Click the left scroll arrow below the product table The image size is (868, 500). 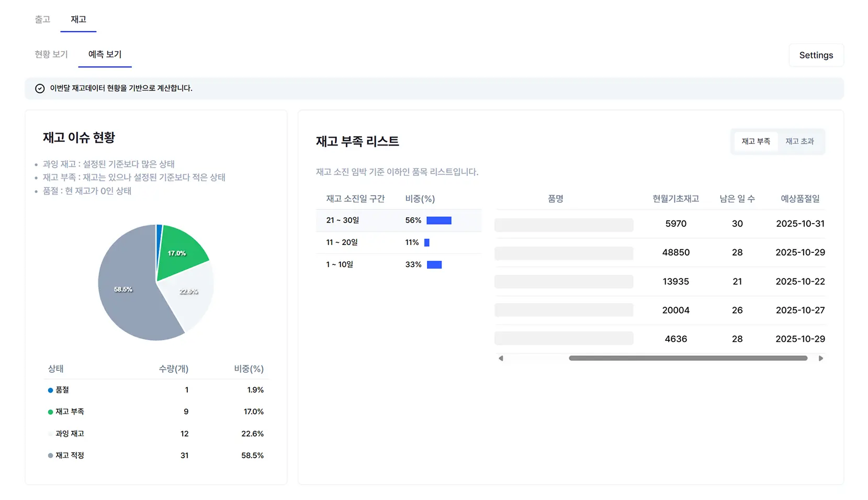(500, 358)
